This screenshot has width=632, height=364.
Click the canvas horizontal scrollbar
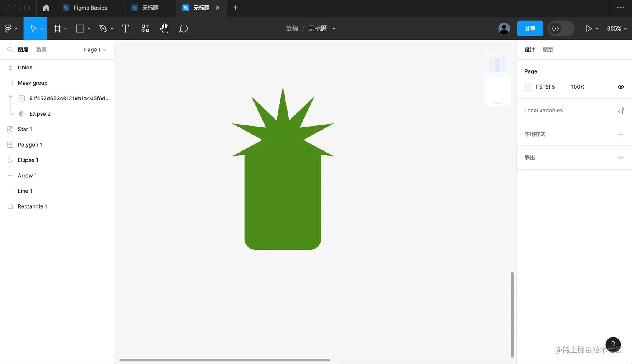pyautogui.click(x=224, y=360)
